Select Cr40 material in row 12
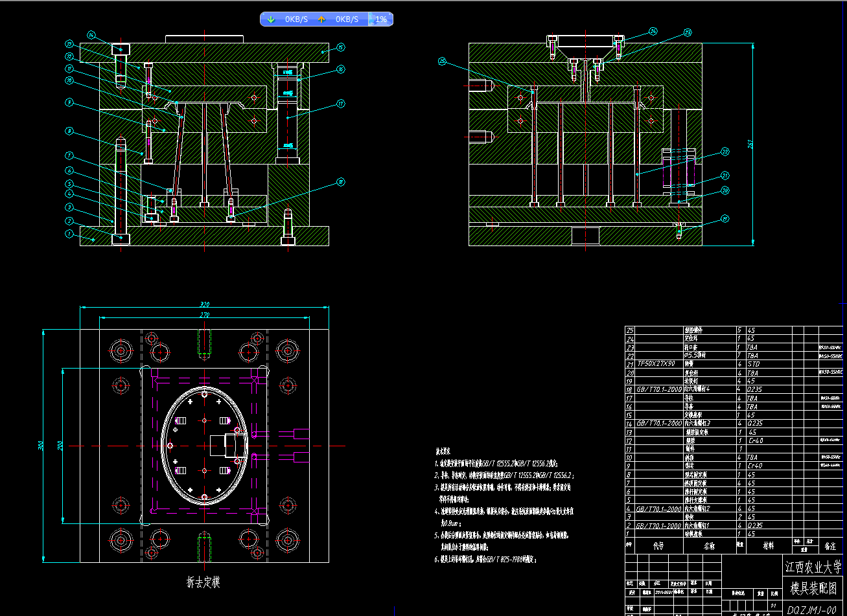The image size is (847, 616). [x=754, y=440]
